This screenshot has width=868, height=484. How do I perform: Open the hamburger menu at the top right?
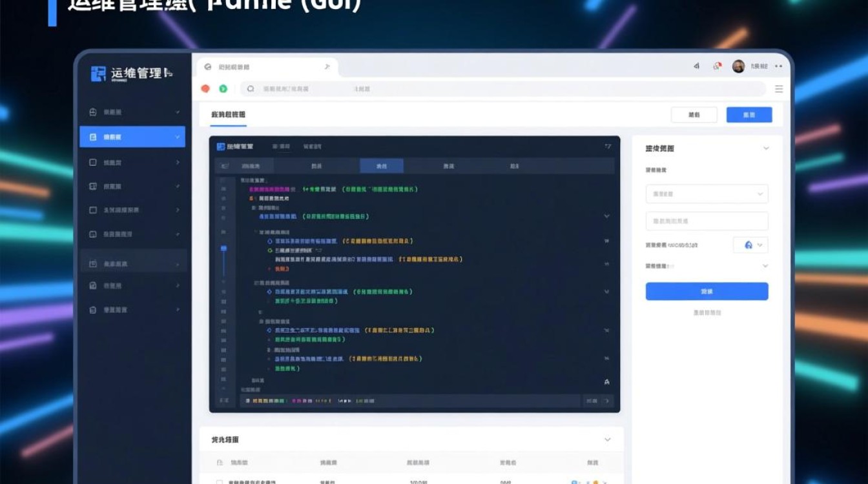779,89
